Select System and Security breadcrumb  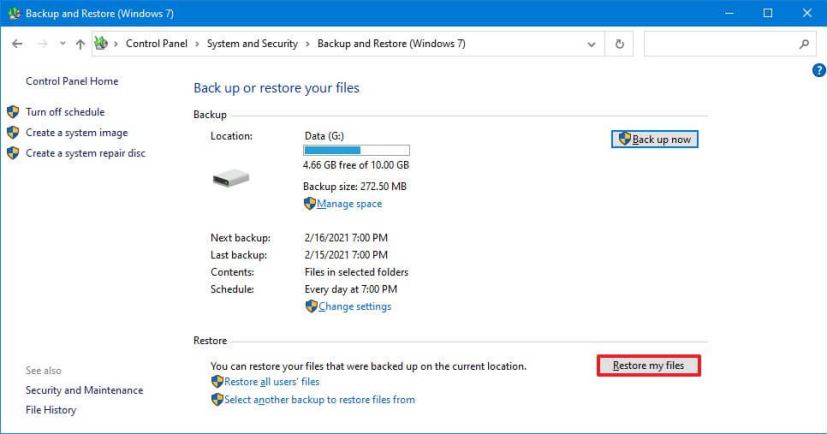click(252, 44)
